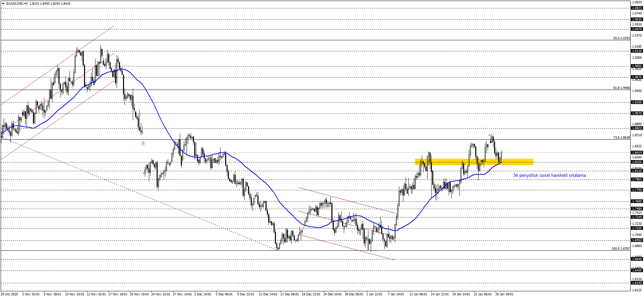
Task: Click the '17 Dec 06:01' time label
Action: [x=289, y=294]
